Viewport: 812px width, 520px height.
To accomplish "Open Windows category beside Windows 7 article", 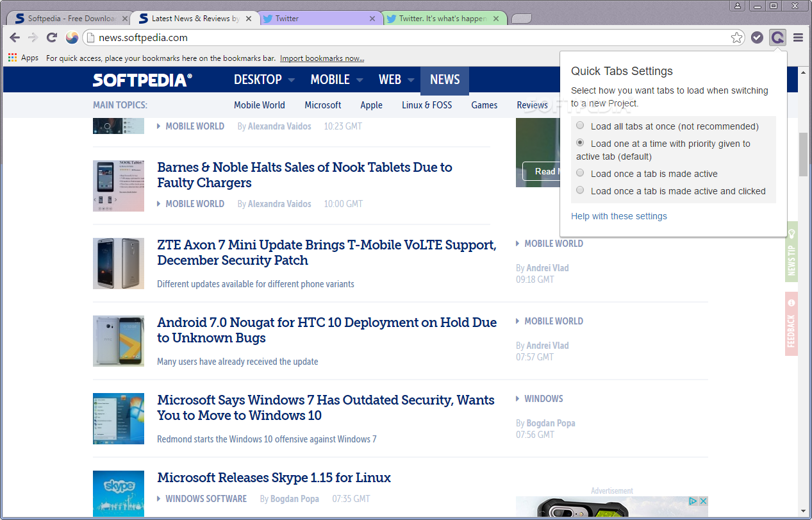I will [x=543, y=399].
